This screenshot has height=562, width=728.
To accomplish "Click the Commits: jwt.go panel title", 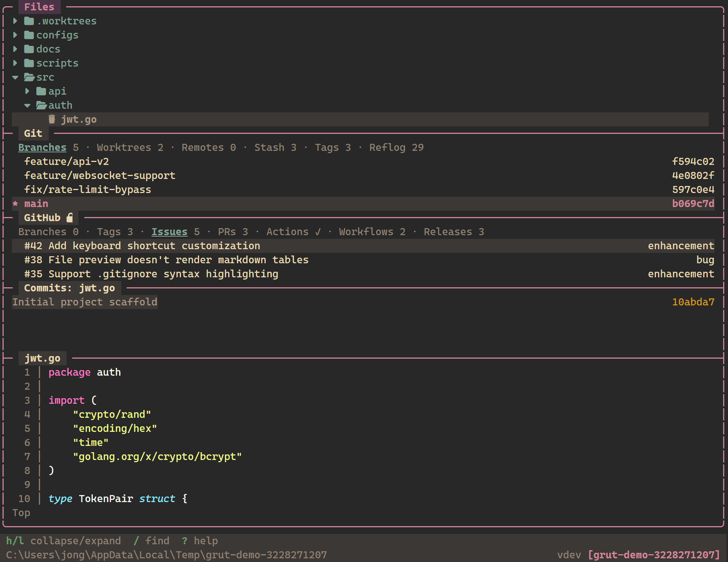I will tap(70, 288).
